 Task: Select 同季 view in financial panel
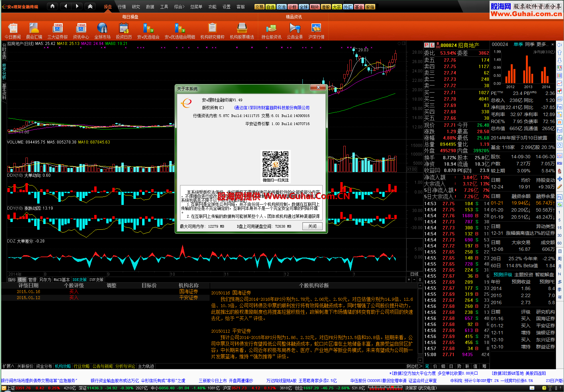click(x=530, y=44)
